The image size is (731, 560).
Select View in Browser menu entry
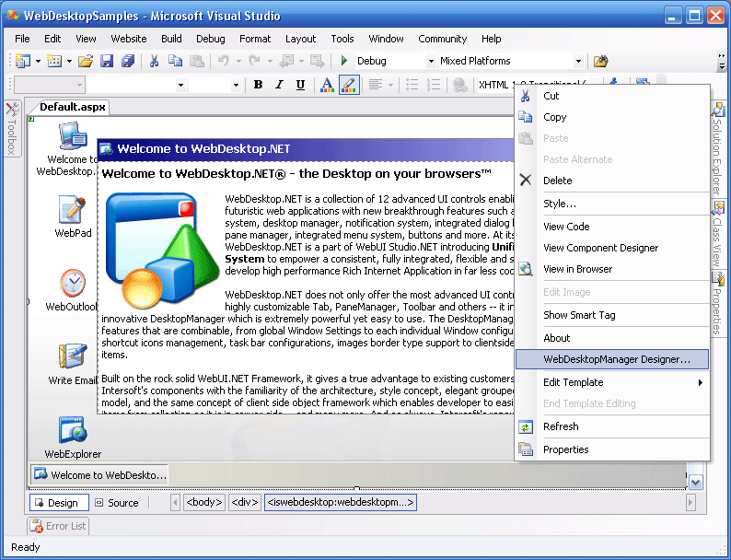coord(577,269)
